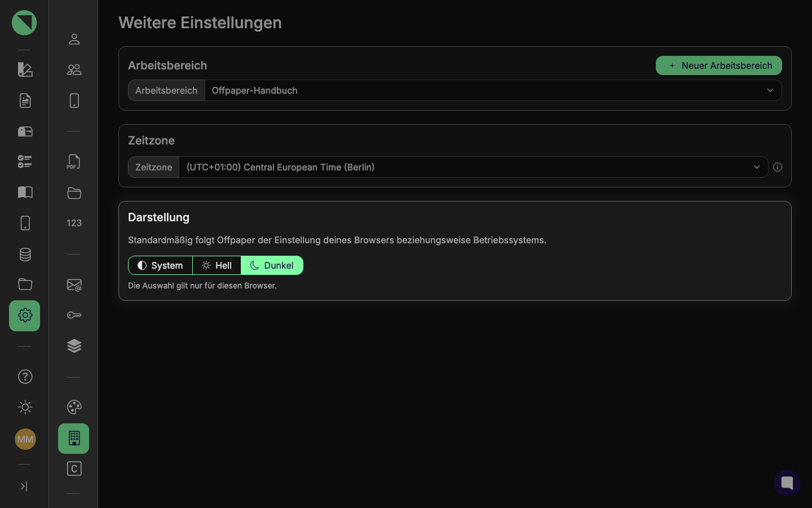Open the color palette settings icon

74,407
